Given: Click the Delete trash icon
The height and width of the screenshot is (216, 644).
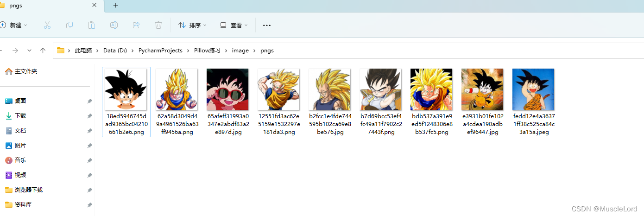Looking at the screenshot, I should (158, 25).
